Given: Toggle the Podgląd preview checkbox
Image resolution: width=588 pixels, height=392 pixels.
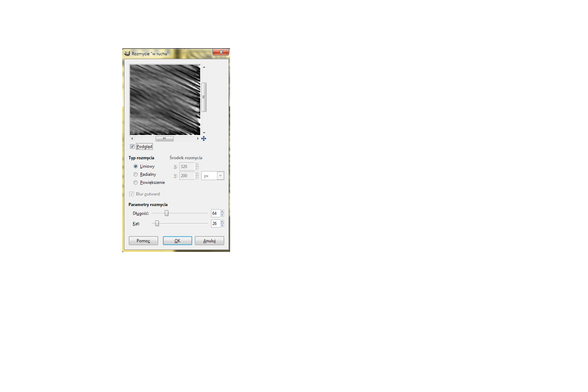Looking at the screenshot, I should [132, 147].
